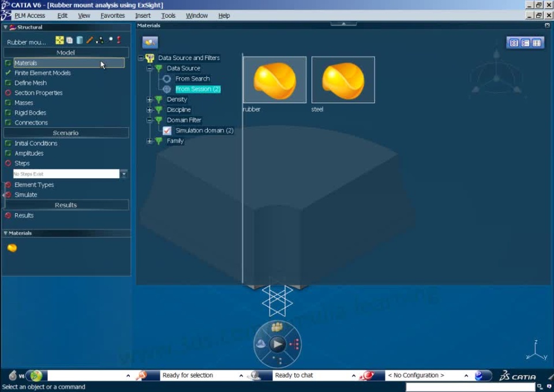Open the Element Types item
This screenshot has width=554, height=392.
pyautogui.click(x=34, y=185)
